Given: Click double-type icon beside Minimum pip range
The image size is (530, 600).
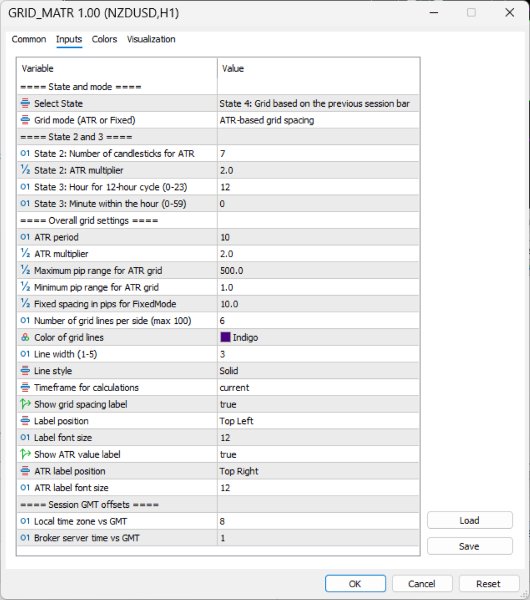Looking at the screenshot, I should tap(25, 287).
